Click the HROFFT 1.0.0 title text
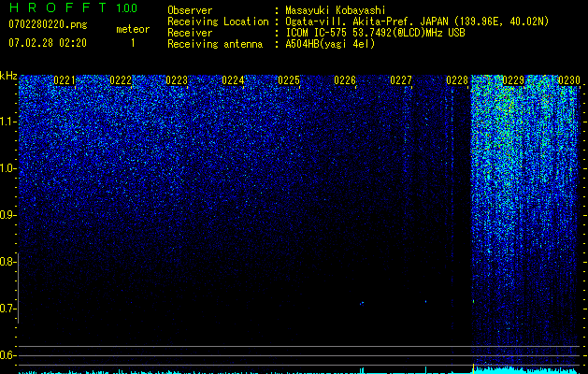 click(x=74, y=7)
